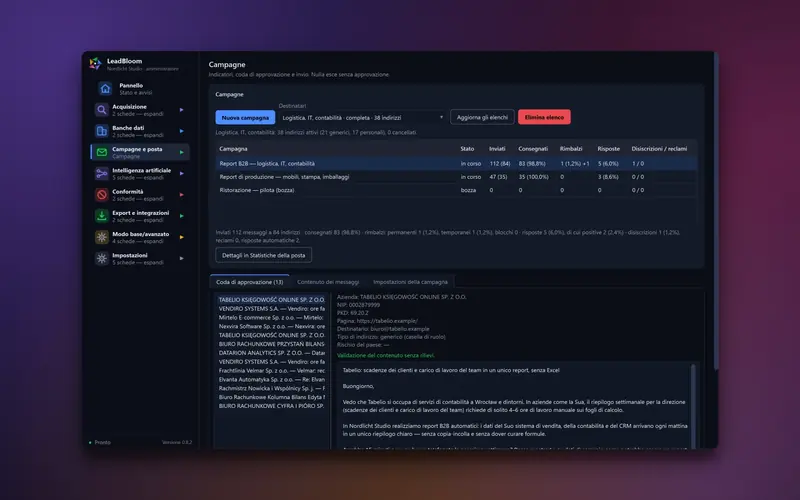
Task: Click the message preview scrollbar
Action: (x=693, y=406)
